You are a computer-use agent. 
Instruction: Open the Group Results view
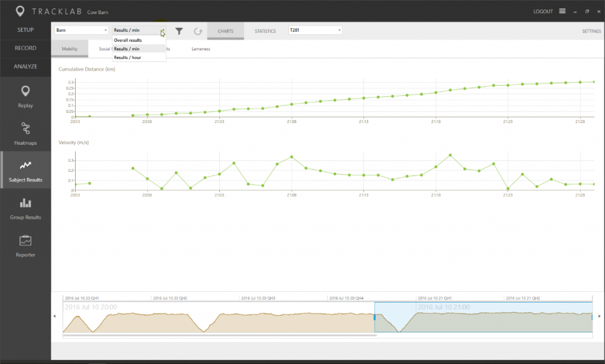pyautogui.click(x=25, y=207)
